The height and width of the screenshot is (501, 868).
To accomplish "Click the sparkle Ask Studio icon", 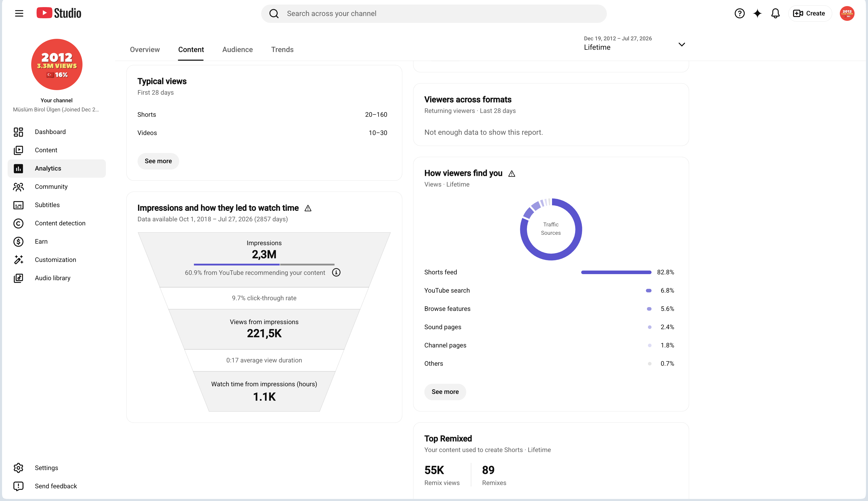I will pyautogui.click(x=757, y=13).
